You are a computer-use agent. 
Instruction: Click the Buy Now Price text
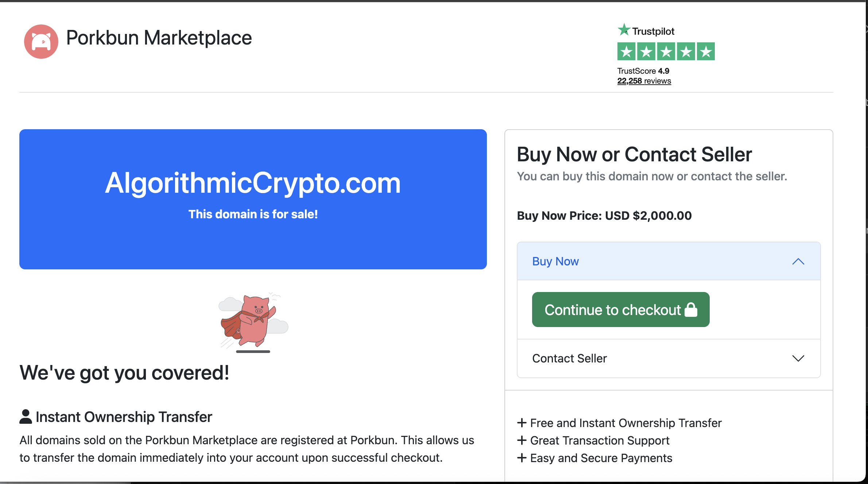[604, 215]
